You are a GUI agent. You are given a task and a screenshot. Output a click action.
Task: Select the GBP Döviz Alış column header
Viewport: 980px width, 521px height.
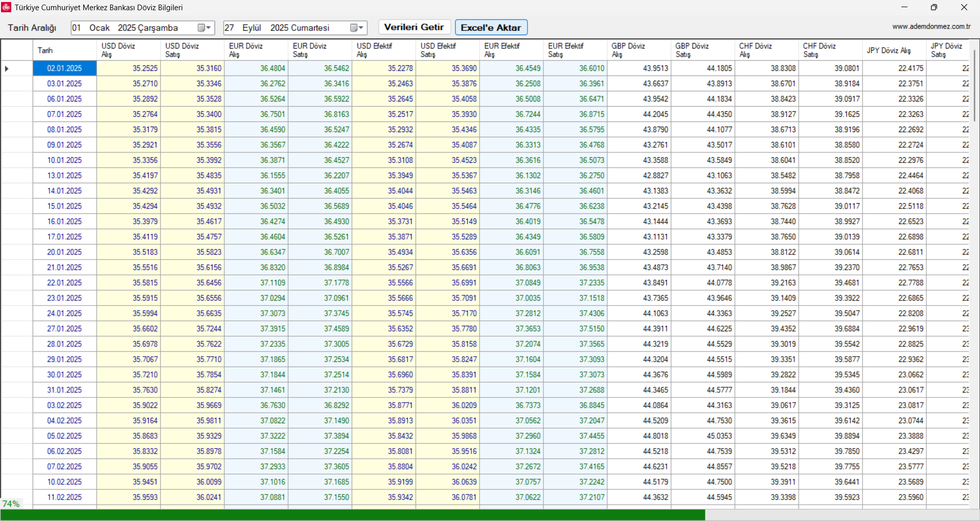638,50
